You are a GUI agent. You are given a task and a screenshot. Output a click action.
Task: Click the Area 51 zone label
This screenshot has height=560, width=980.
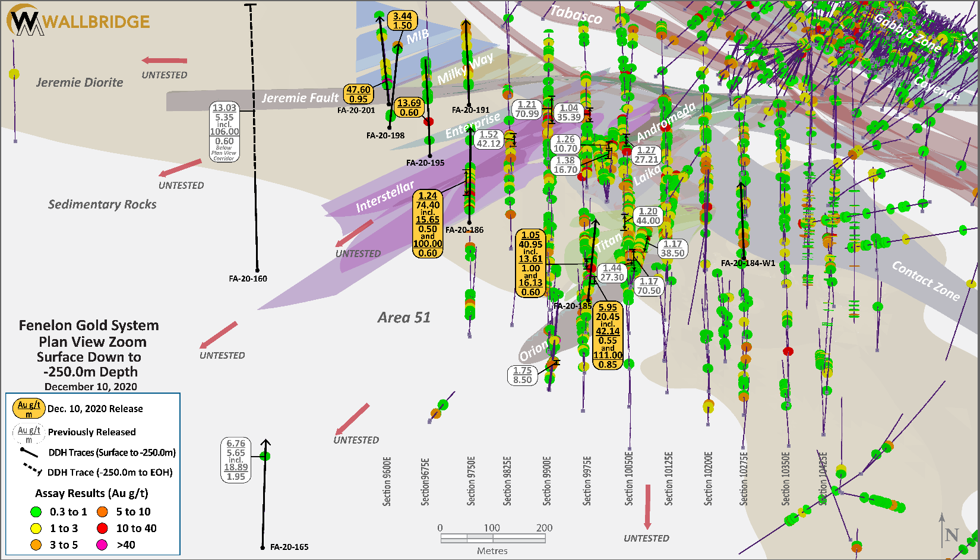[x=404, y=318]
